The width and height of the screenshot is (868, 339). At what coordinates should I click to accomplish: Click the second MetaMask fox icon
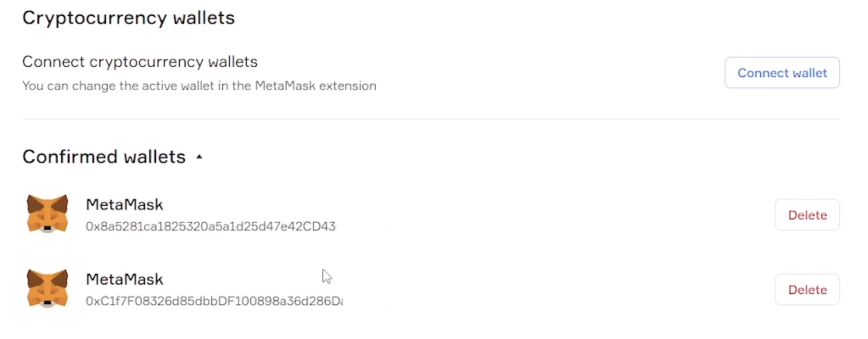click(47, 288)
